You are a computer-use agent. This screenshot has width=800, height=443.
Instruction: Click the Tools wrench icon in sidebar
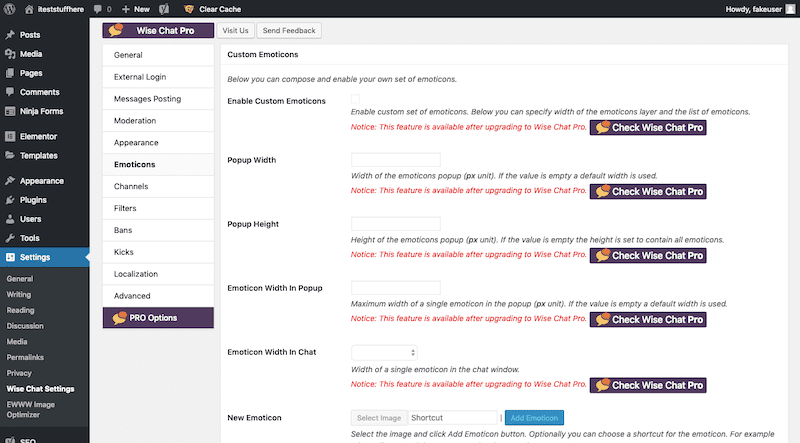click(10, 238)
